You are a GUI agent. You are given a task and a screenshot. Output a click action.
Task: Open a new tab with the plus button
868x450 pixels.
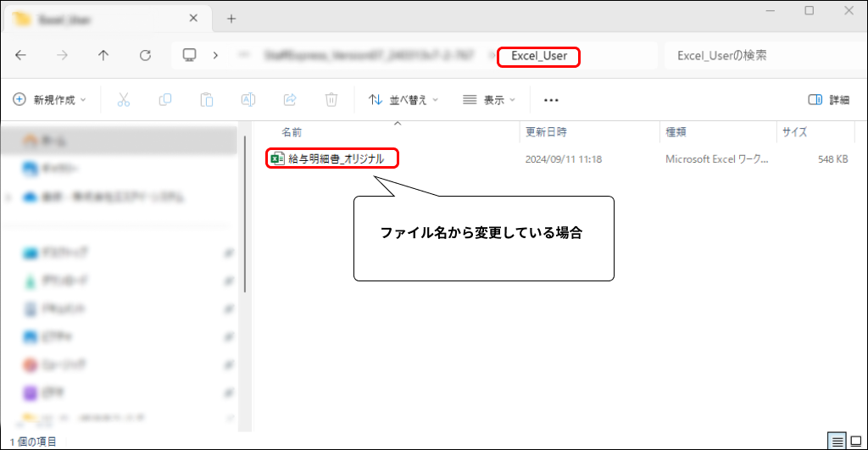[x=231, y=19]
